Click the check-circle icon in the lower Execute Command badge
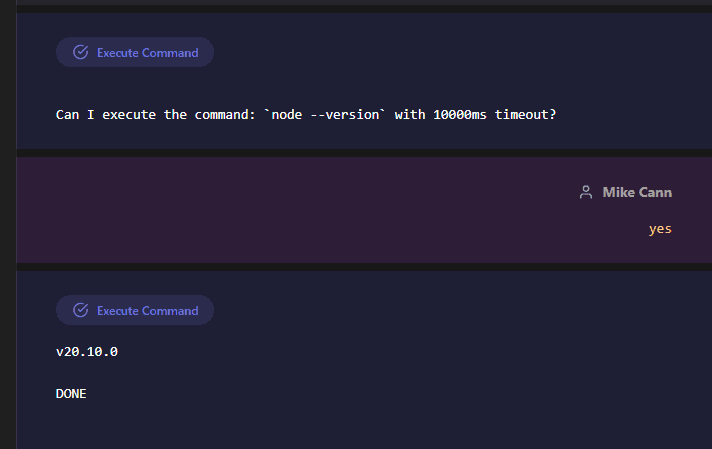 (81, 310)
